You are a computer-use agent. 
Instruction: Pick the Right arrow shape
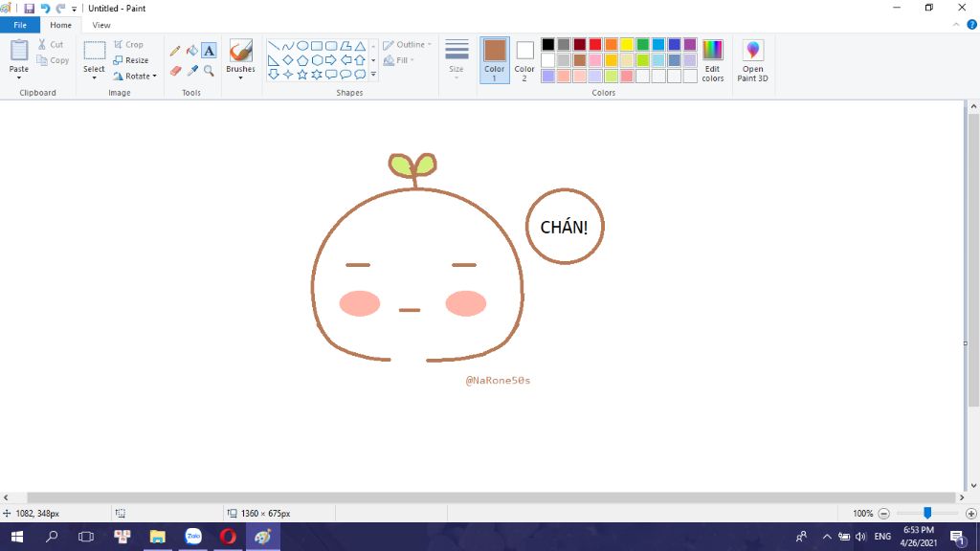pyautogui.click(x=330, y=60)
